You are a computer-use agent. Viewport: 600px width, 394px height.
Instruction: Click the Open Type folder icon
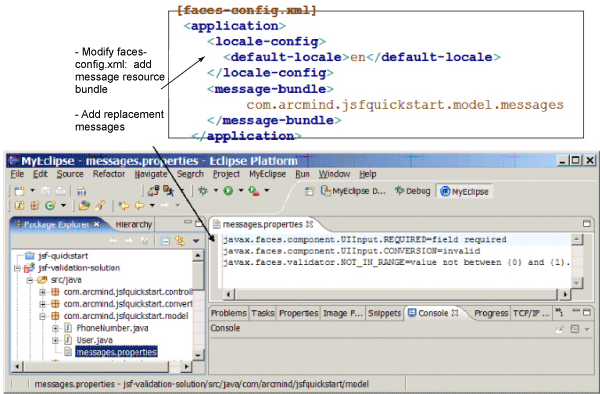(84, 206)
